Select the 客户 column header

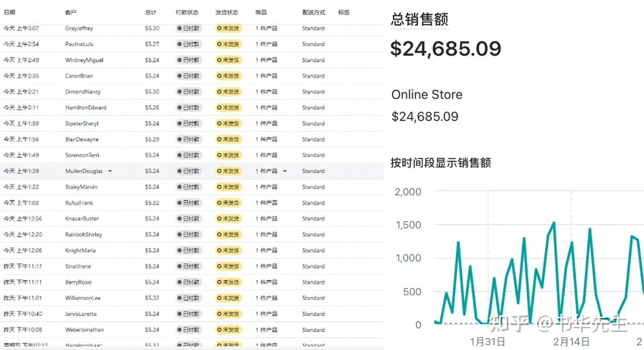click(x=70, y=12)
